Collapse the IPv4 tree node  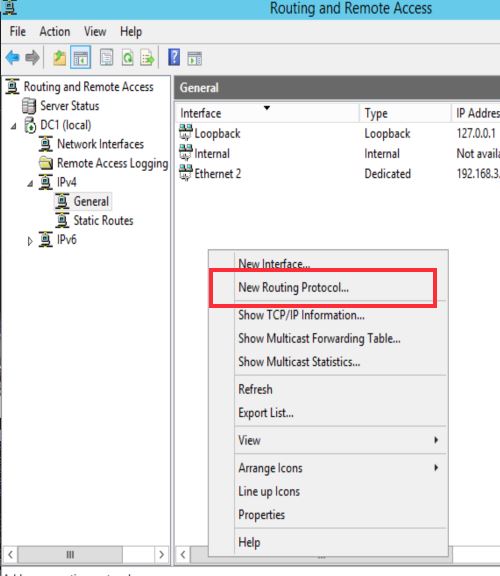30,183
